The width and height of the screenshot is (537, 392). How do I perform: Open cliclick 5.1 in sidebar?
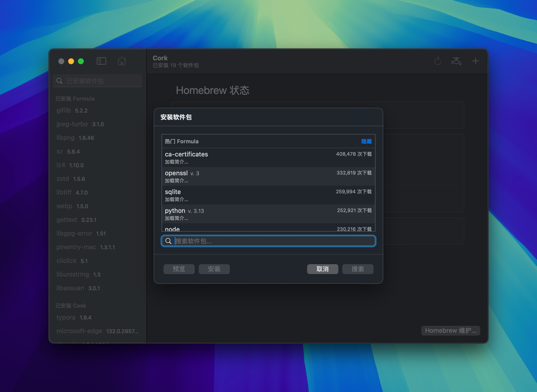[x=97, y=261]
